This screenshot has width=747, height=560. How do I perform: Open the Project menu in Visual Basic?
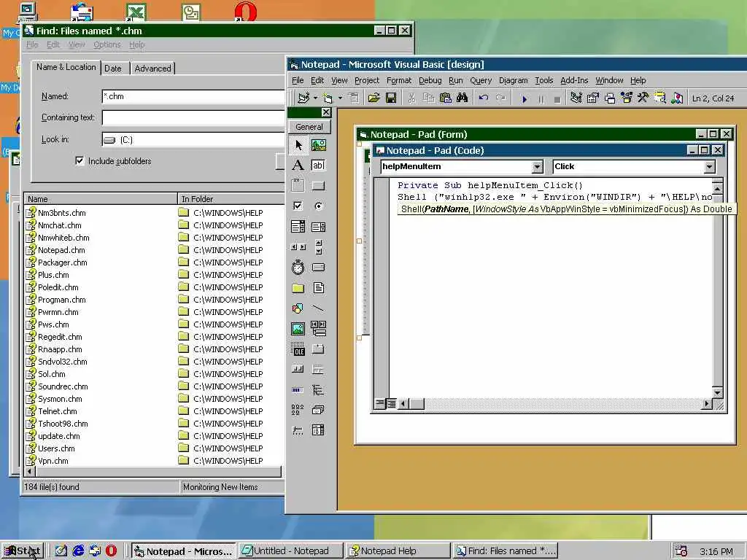367,80
